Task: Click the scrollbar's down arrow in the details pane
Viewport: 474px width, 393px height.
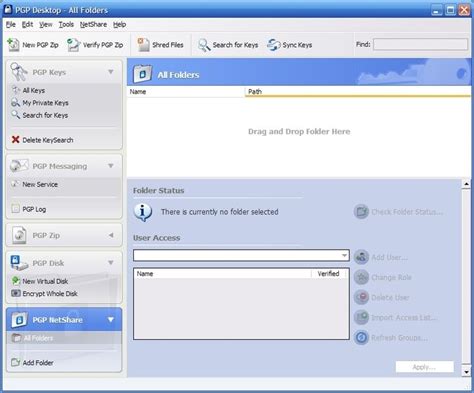Action: point(466,371)
